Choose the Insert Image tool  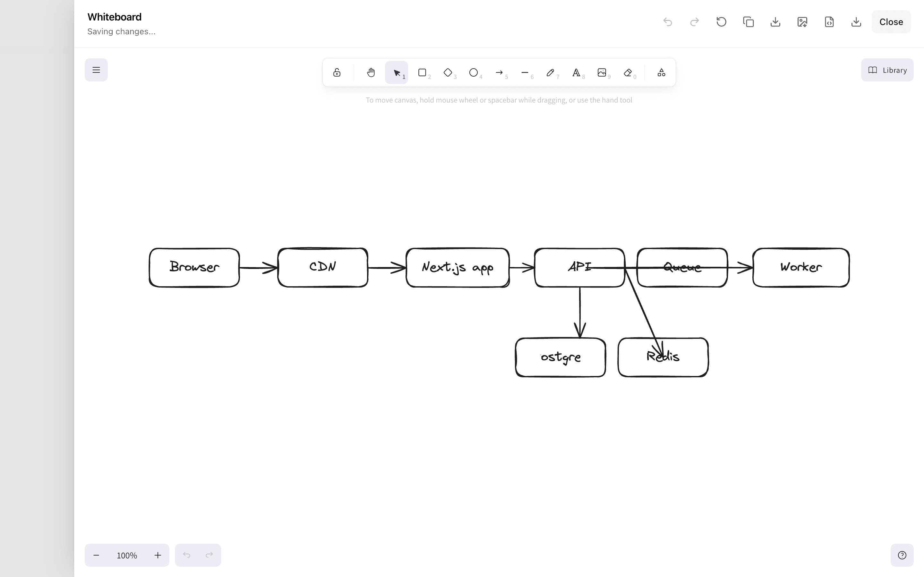tap(602, 72)
